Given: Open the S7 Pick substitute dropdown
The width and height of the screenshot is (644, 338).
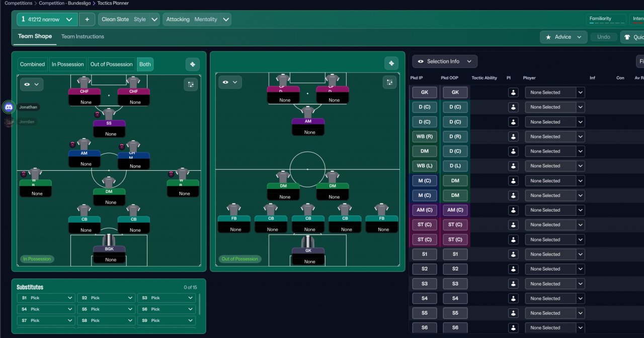Looking at the screenshot, I should (x=46, y=320).
